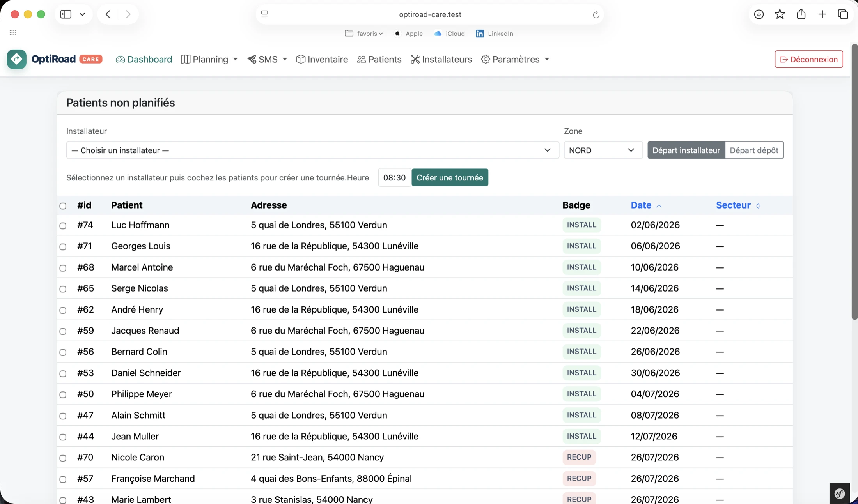Click patient id #50
This screenshot has height=504, width=858.
click(85, 394)
